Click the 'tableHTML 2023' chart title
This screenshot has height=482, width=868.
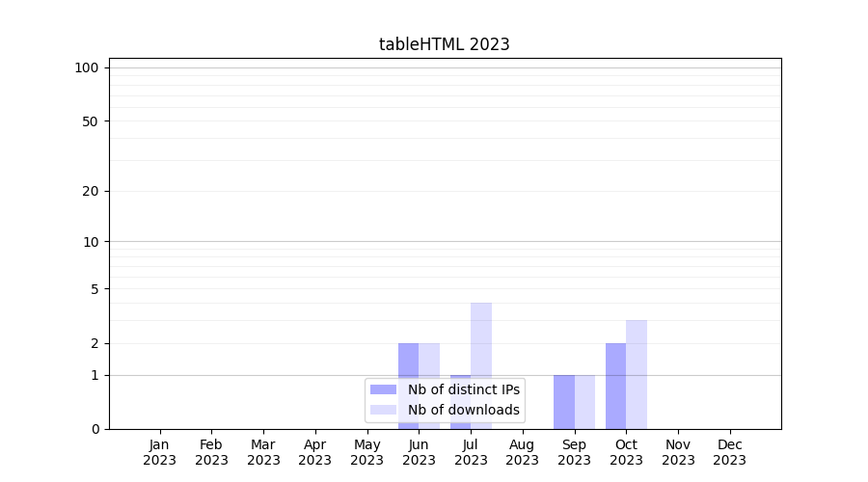444,44
